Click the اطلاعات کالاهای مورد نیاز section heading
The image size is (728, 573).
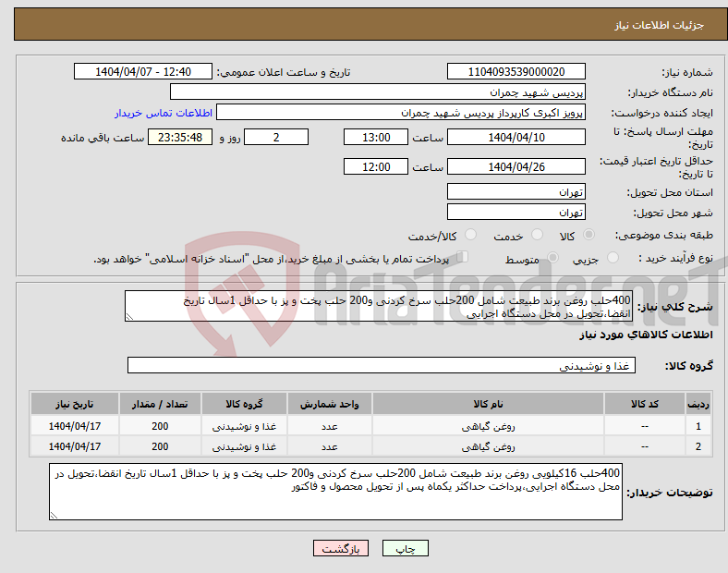click(646, 335)
